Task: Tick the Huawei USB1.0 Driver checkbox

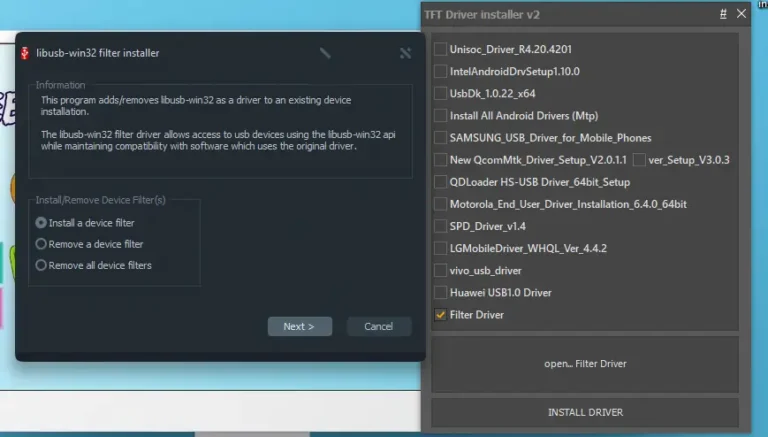Action: 441,292
